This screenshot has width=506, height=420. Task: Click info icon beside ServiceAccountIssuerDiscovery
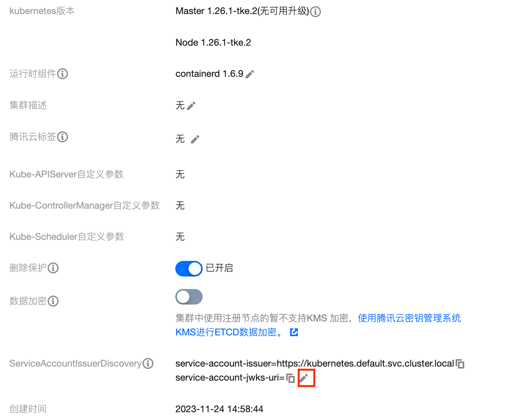tap(148, 363)
